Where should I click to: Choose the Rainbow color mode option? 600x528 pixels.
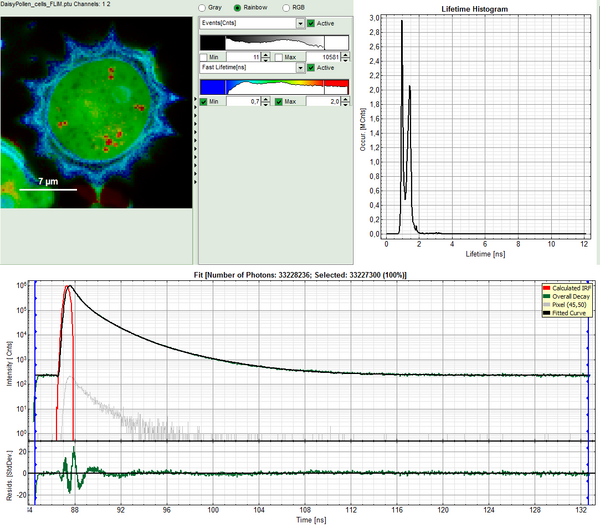pyautogui.click(x=237, y=8)
